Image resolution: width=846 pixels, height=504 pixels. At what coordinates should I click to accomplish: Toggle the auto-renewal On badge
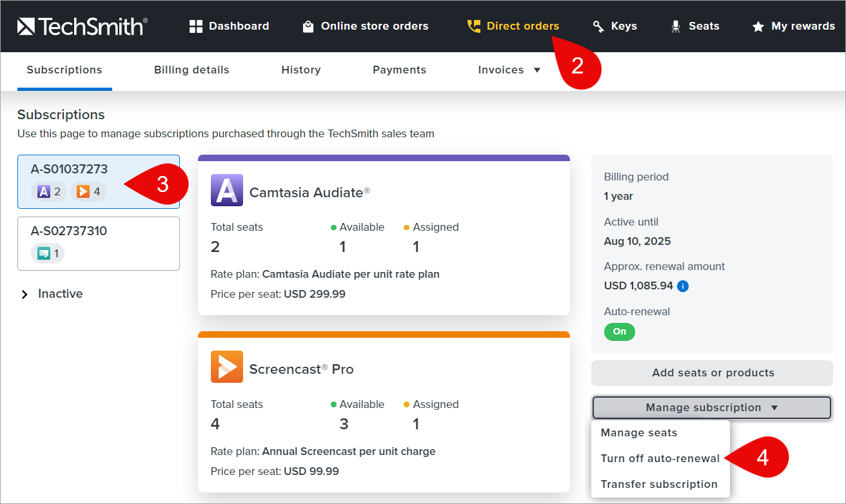(619, 332)
